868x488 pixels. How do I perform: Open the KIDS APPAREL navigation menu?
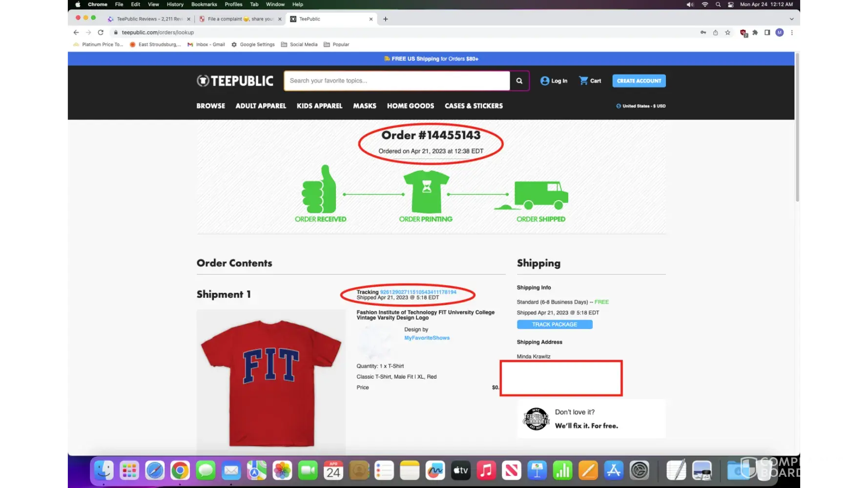320,106
